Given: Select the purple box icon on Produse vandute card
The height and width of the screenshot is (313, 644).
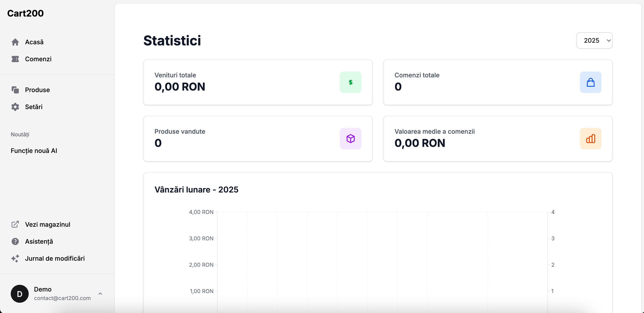Looking at the screenshot, I should [350, 139].
